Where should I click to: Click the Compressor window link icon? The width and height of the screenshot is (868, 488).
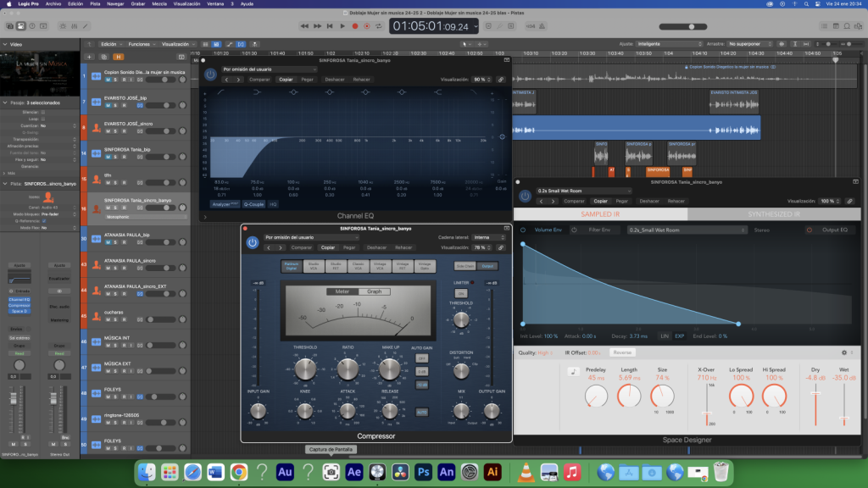coord(502,247)
